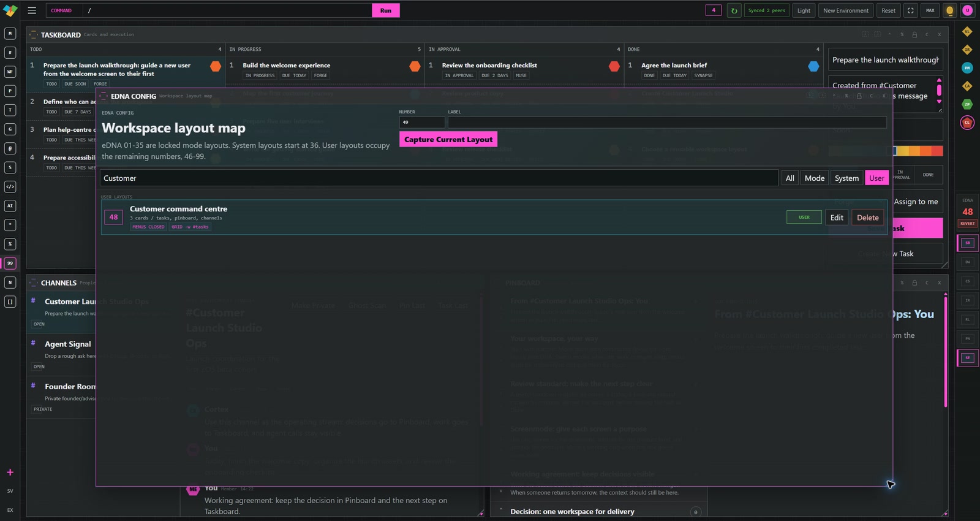980x521 pixels.
Task: Delete the Customer command centre layout
Action: [x=867, y=218]
